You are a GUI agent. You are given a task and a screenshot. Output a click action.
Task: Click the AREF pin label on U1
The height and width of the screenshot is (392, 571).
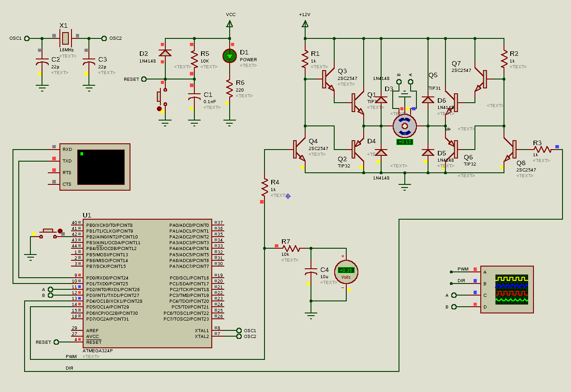92,330
